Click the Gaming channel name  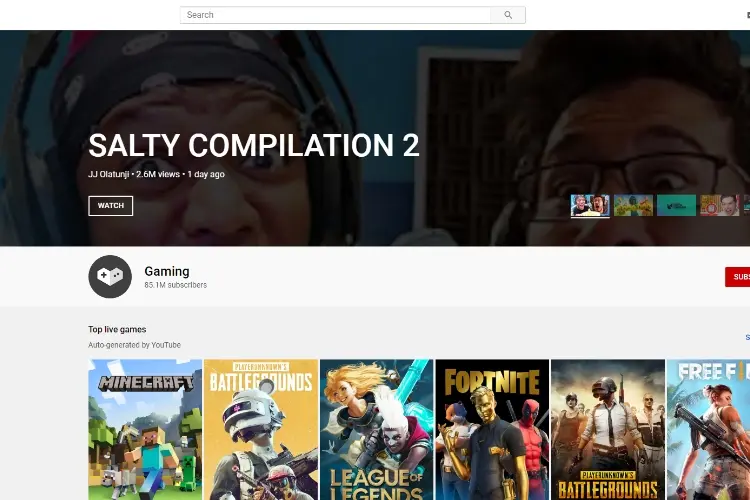[167, 271]
